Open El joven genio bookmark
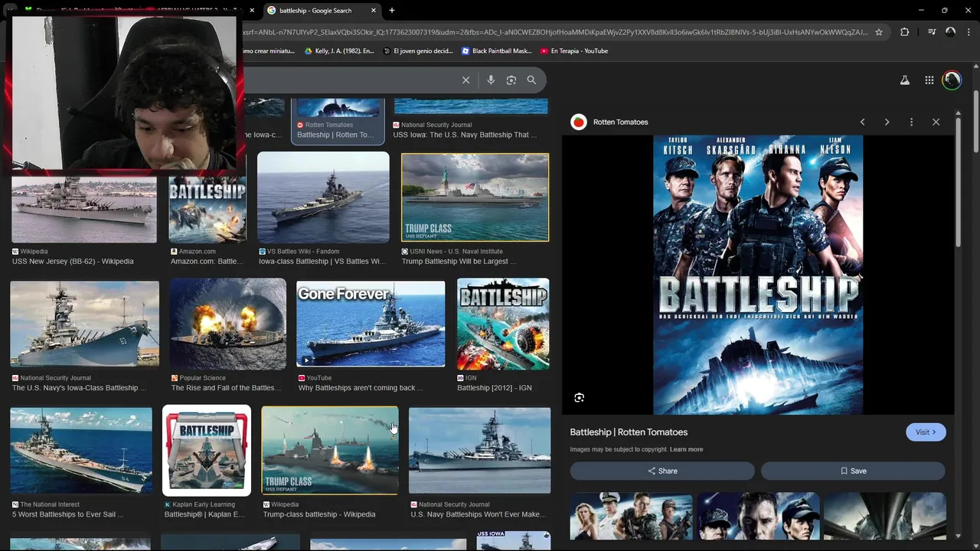This screenshot has height=551, width=980. (x=418, y=51)
